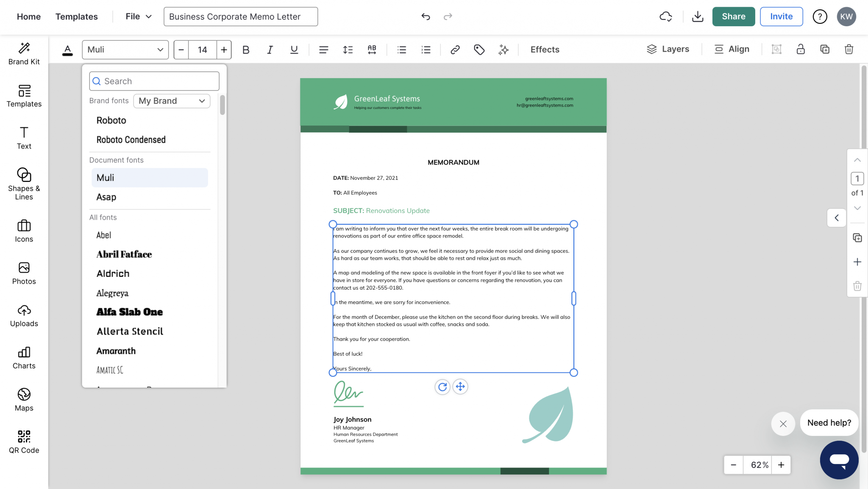Image resolution: width=868 pixels, height=489 pixels.
Task: Toggle bold formatting
Action: [246, 50]
